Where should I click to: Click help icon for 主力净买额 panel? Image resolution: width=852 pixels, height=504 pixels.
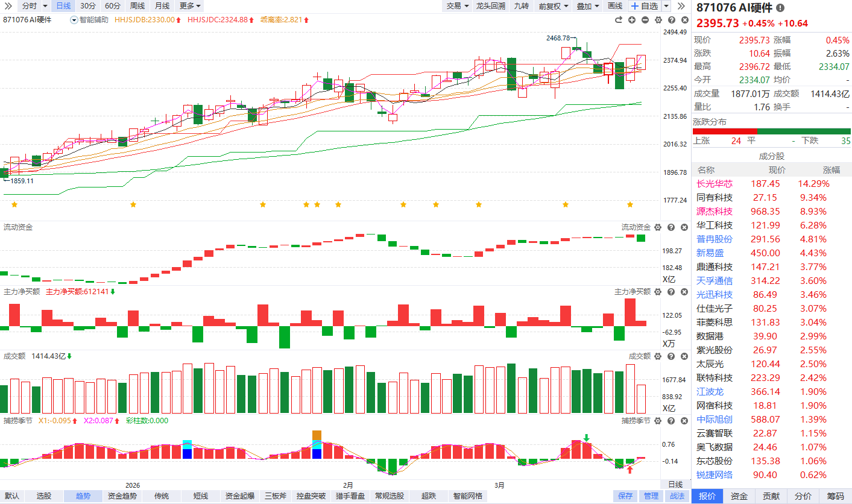[x=671, y=292]
